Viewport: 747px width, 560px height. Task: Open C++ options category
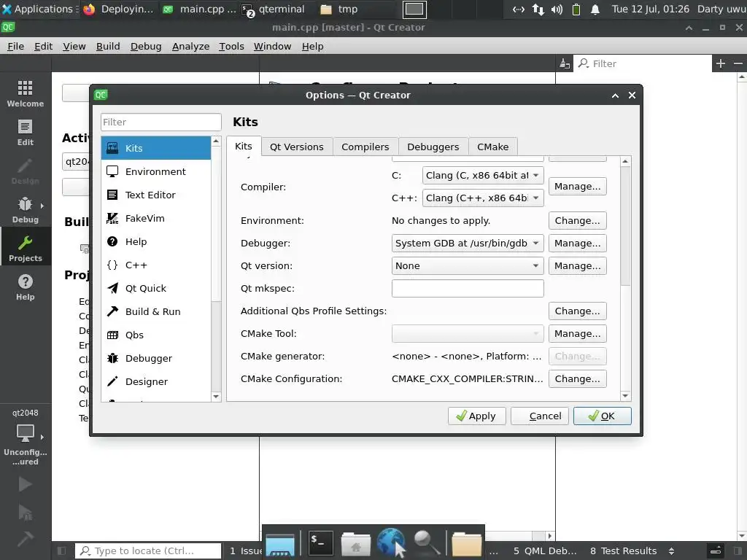click(x=156, y=265)
